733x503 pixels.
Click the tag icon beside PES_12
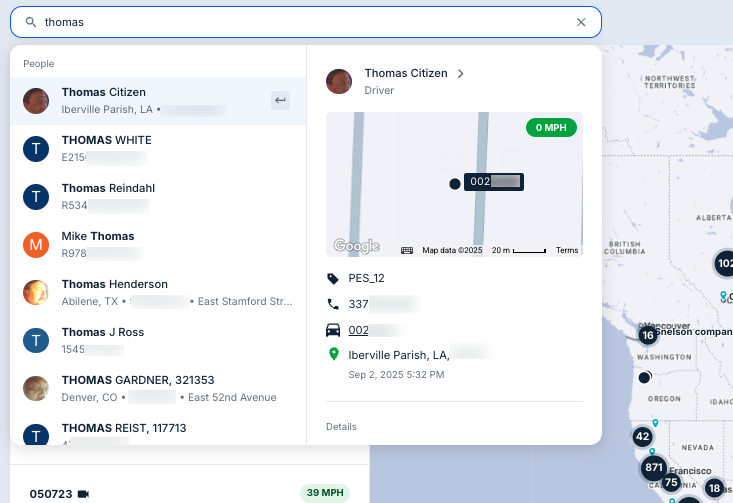tap(333, 279)
